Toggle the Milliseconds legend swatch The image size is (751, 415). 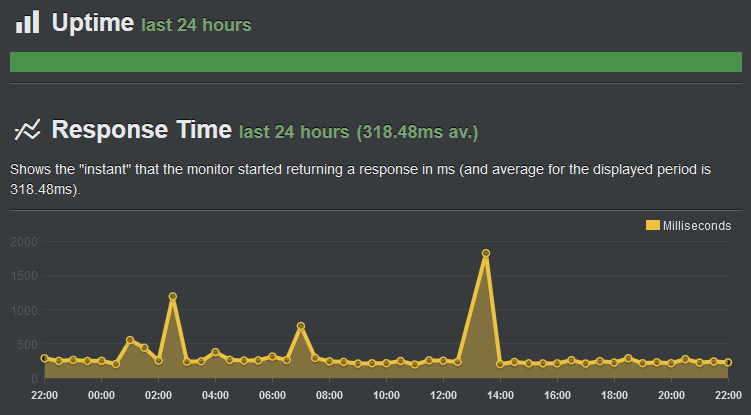[x=652, y=225]
